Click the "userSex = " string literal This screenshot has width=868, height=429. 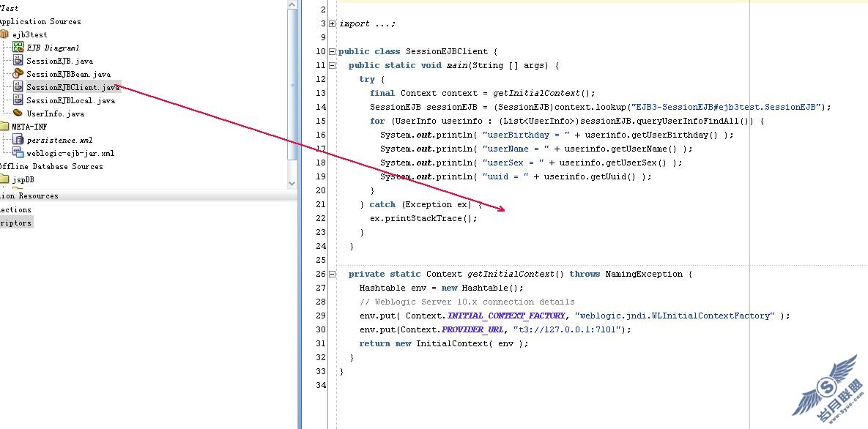pyautogui.click(x=513, y=163)
